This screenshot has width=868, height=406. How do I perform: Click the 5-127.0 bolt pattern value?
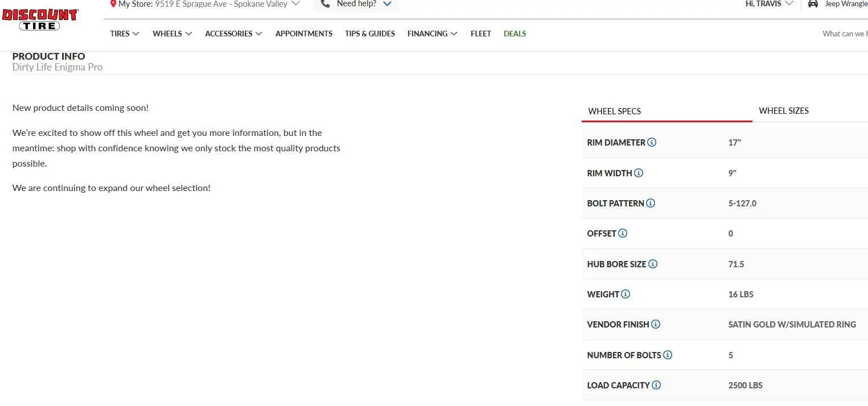[742, 203]
